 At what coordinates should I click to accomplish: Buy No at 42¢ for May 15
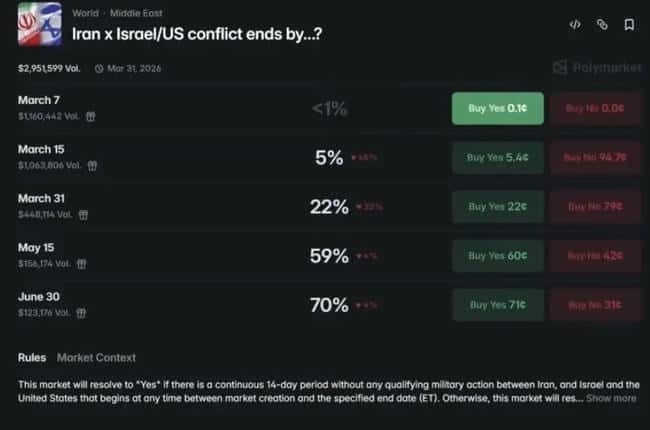(x=594, y=255)
